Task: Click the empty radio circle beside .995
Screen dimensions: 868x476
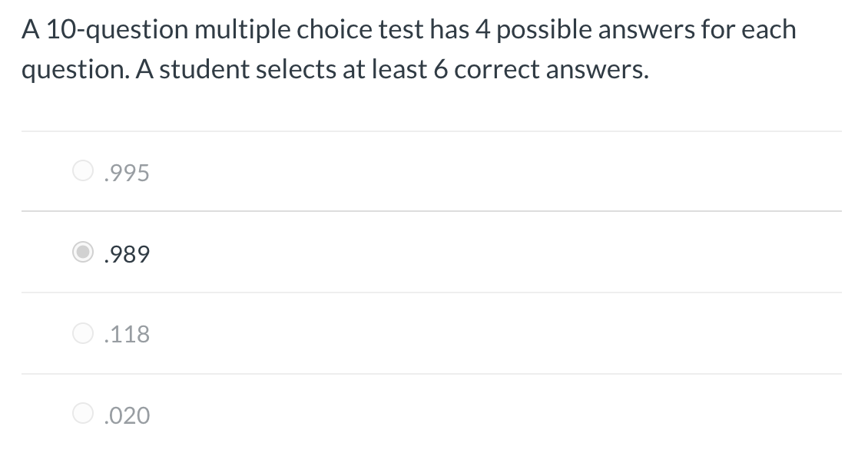Action: [83, 170]
